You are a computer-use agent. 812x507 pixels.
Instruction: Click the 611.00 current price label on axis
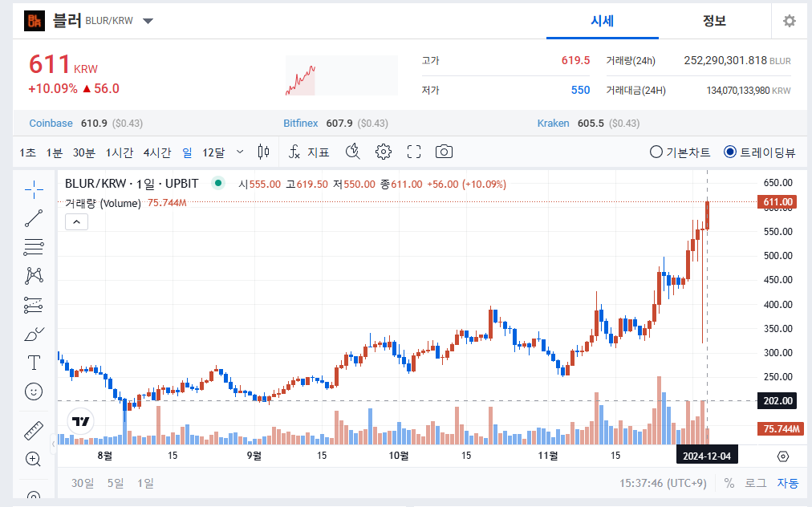pos(777,202)
